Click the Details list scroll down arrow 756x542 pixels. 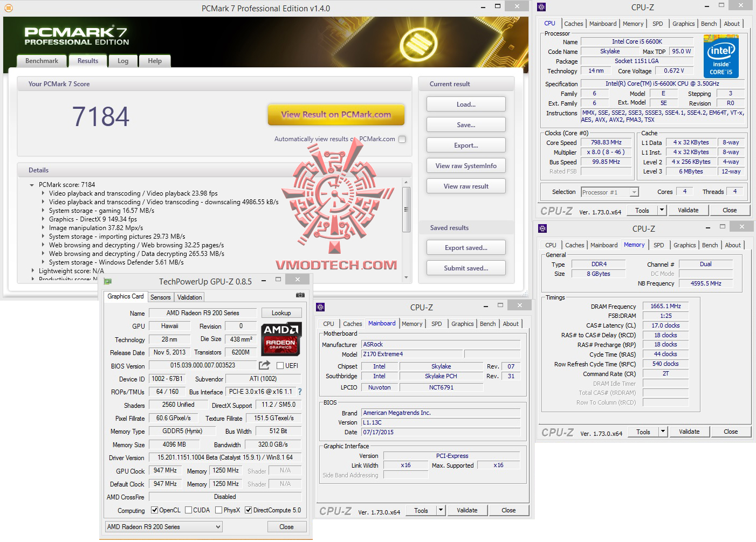407,277
